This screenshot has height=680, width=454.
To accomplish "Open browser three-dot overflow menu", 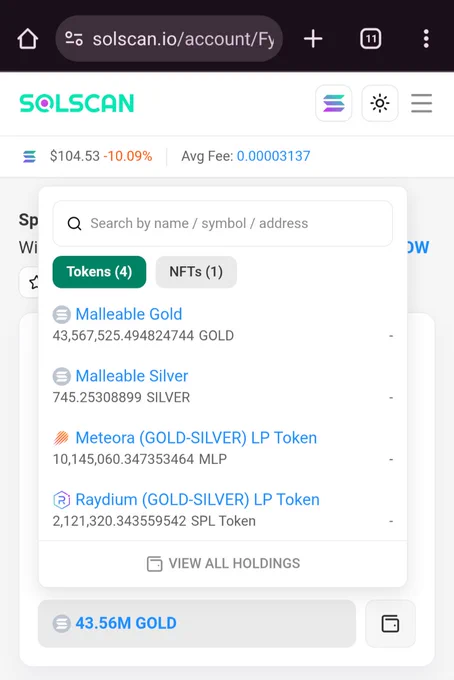I will [x=426, y=39].
